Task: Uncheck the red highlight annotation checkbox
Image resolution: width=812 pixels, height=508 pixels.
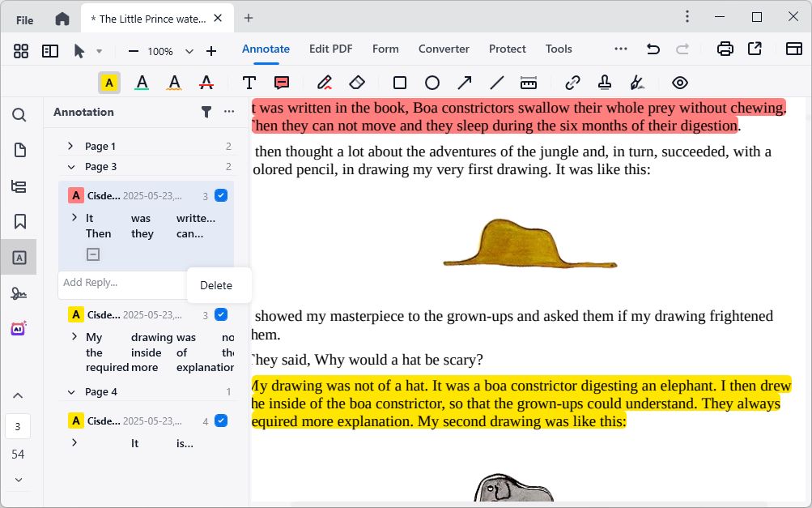Action: [x=221, y=195]
